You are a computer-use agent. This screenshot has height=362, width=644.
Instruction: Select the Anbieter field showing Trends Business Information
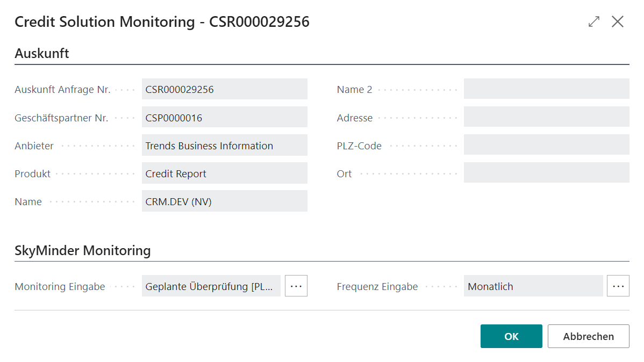pos(225,145)
